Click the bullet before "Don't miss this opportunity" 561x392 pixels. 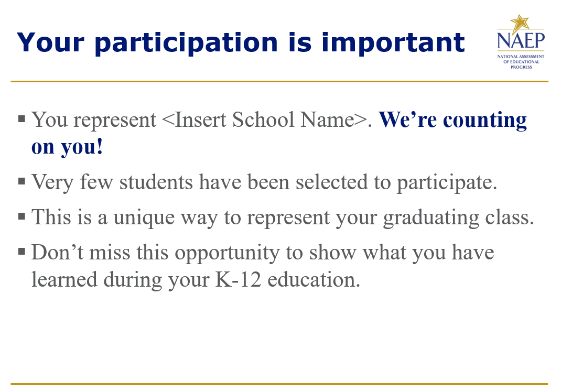(21, 252)
